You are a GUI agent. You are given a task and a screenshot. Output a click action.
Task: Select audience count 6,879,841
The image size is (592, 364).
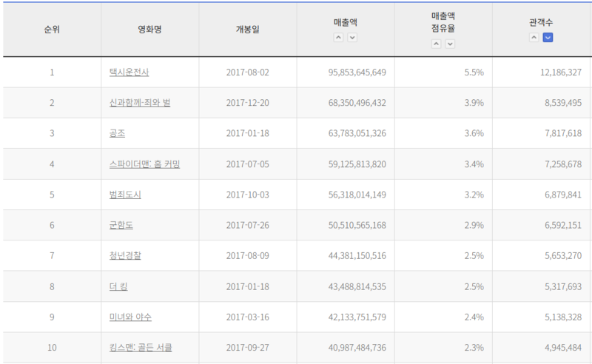coord(563,195)
